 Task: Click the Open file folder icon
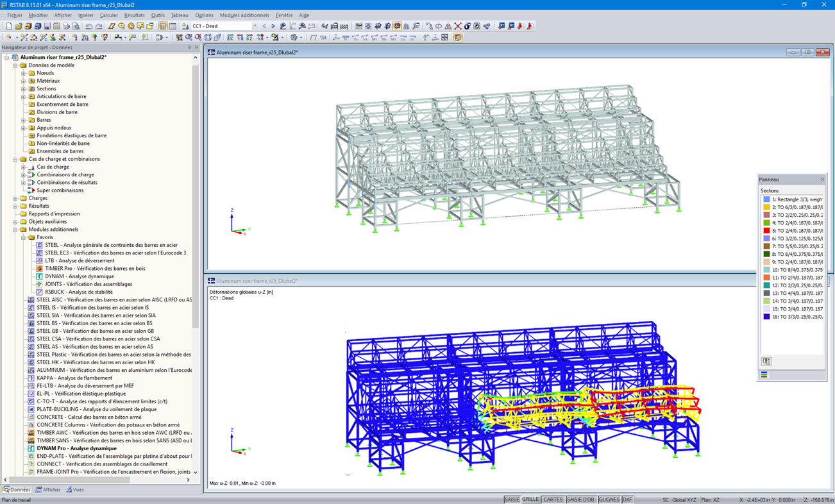(19, 26)
